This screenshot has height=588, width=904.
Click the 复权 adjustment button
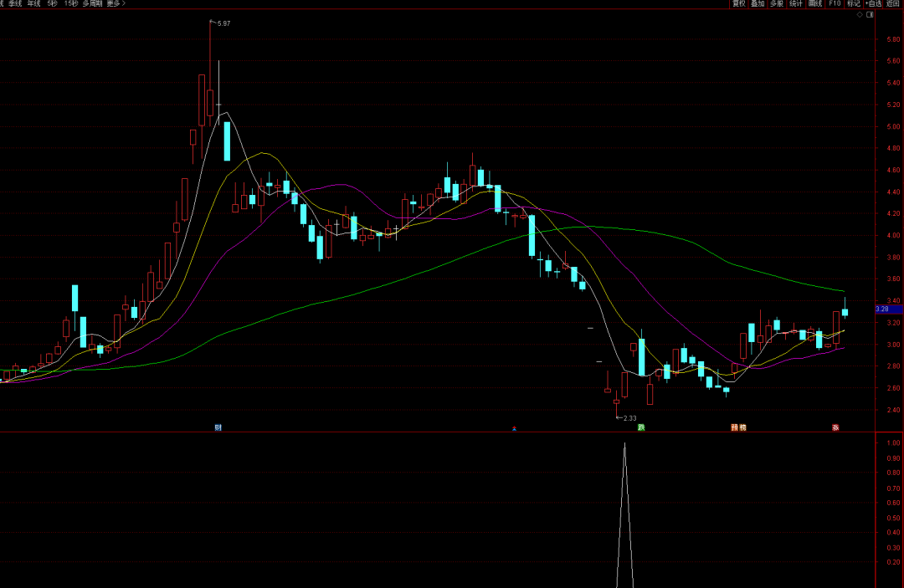738,3
